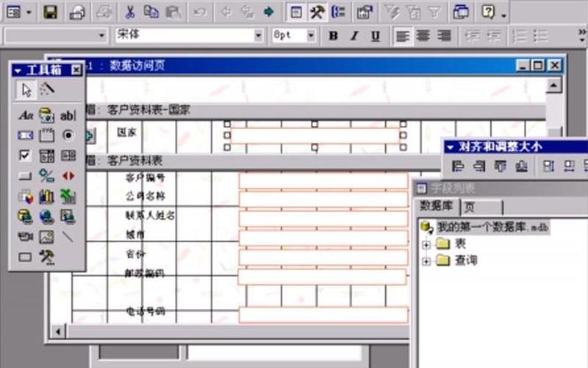Viewport: 588px width, 368px height.
Task: Toggle the Toolbox hammer-wrench button
Action: [318, 12]
